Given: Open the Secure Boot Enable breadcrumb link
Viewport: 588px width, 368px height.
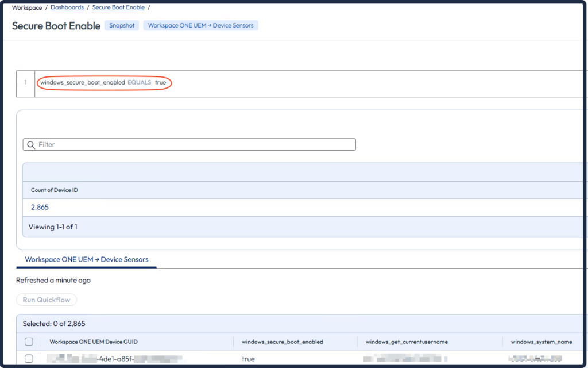Looking at the screenshot, I should 118,7.
